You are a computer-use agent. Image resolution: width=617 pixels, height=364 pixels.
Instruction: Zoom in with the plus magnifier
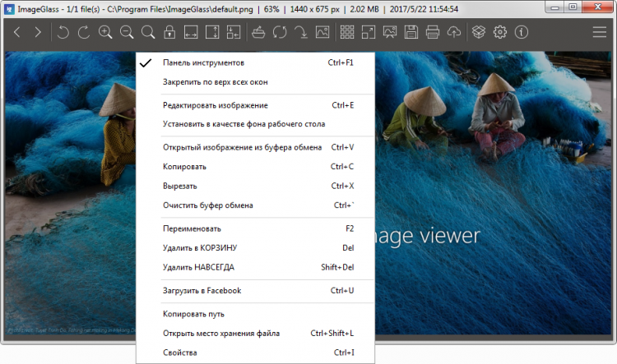(105, 32)
